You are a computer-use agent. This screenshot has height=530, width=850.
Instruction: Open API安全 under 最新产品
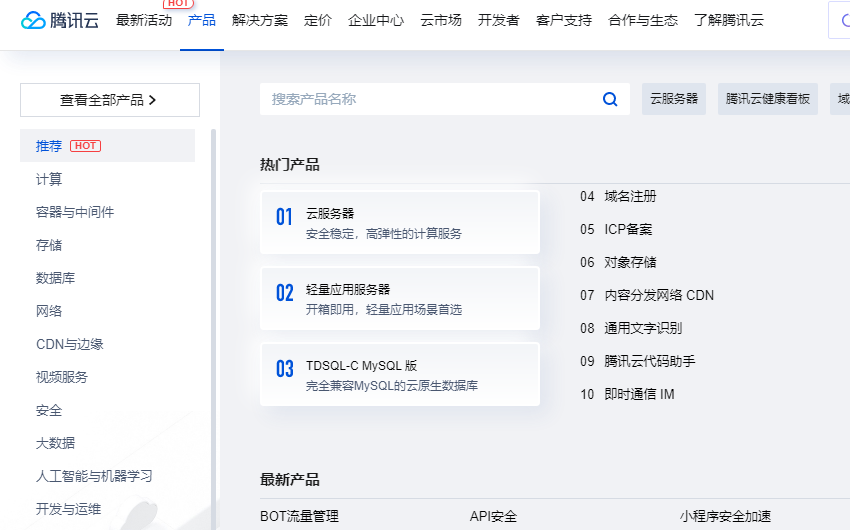pos(493,516)
